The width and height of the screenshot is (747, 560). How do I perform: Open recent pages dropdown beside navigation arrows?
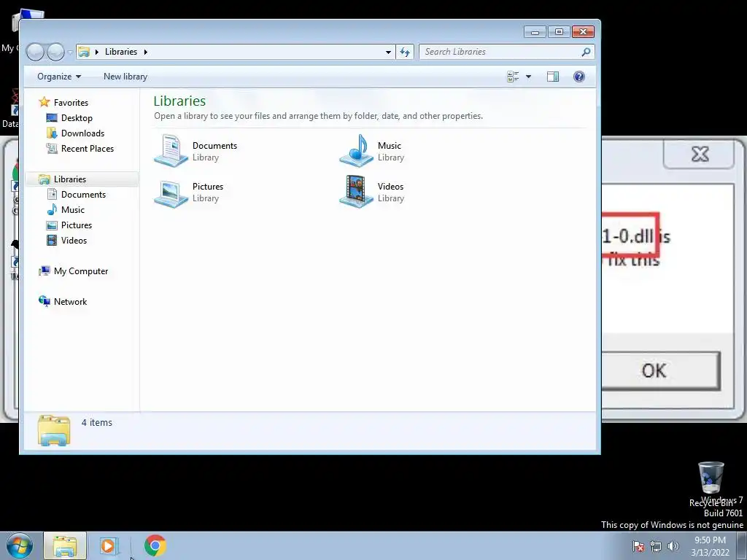pos(70,52)
